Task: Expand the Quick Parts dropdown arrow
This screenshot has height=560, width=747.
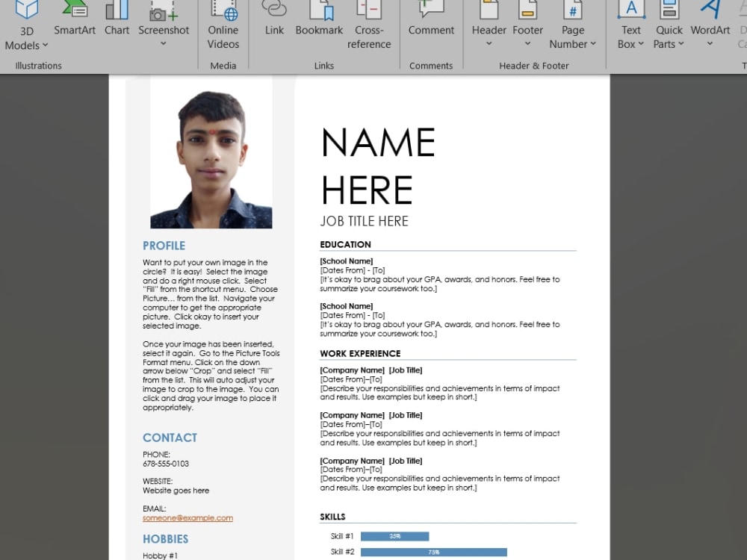Action: click(x=681, y=44)
